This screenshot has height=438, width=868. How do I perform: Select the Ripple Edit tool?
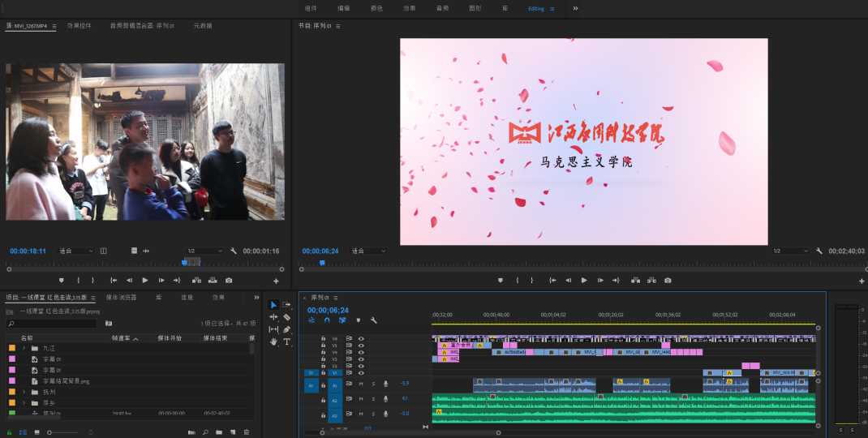273,317
